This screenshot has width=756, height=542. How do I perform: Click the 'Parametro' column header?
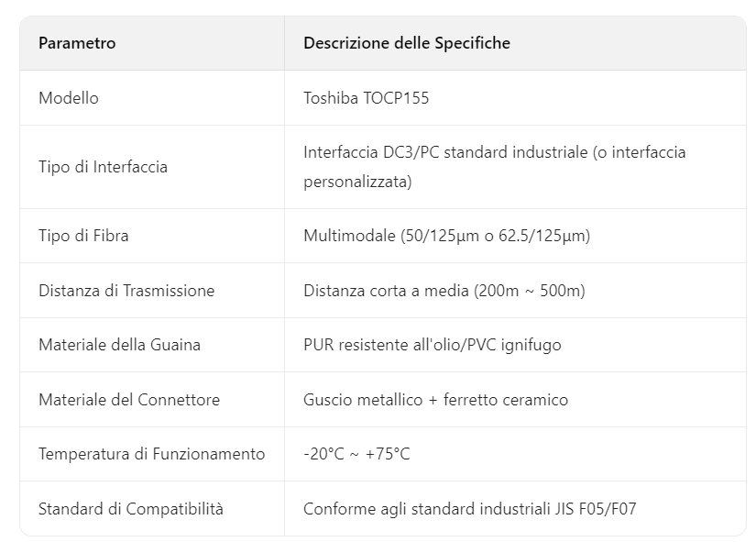(x=77, y=43)
